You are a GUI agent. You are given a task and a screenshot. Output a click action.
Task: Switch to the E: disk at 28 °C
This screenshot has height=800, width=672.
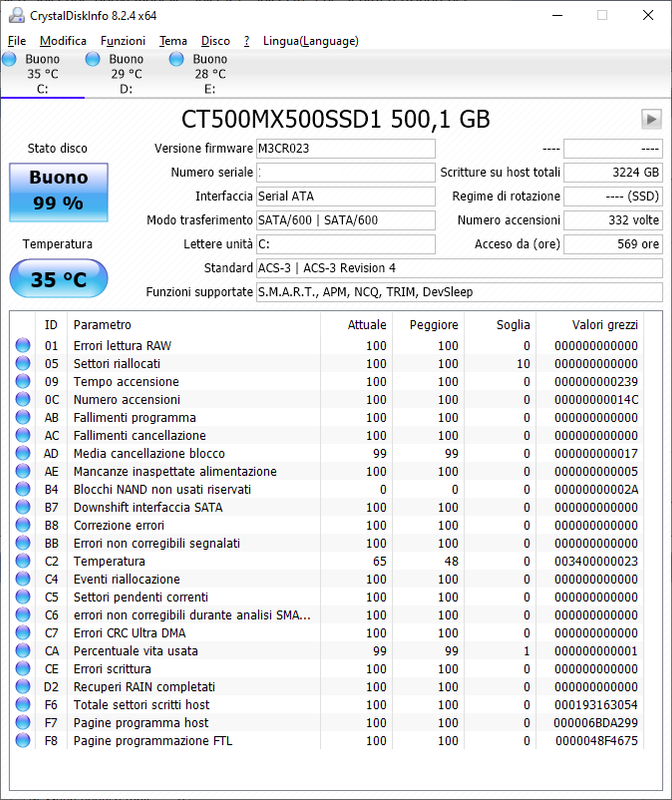point(210,74)
